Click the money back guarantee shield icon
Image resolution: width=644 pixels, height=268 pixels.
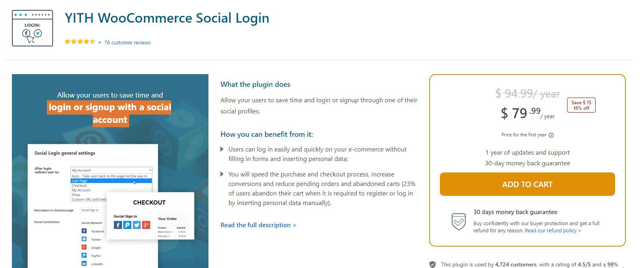(459, 221)
